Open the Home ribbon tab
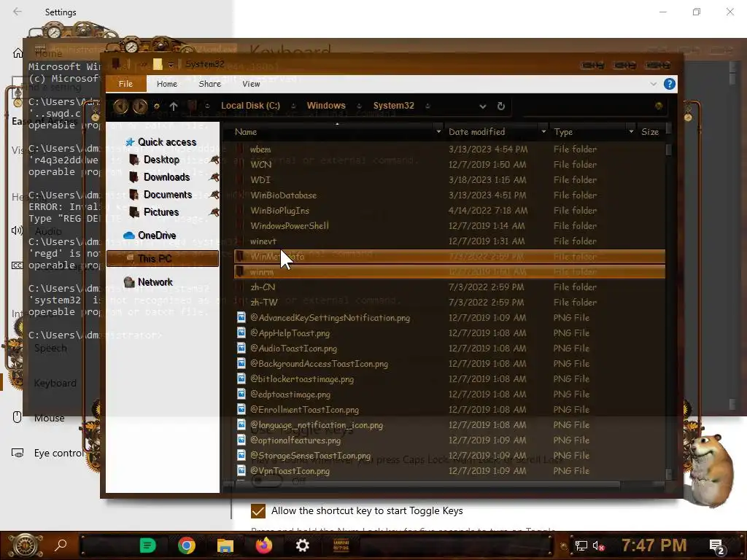 167,84
